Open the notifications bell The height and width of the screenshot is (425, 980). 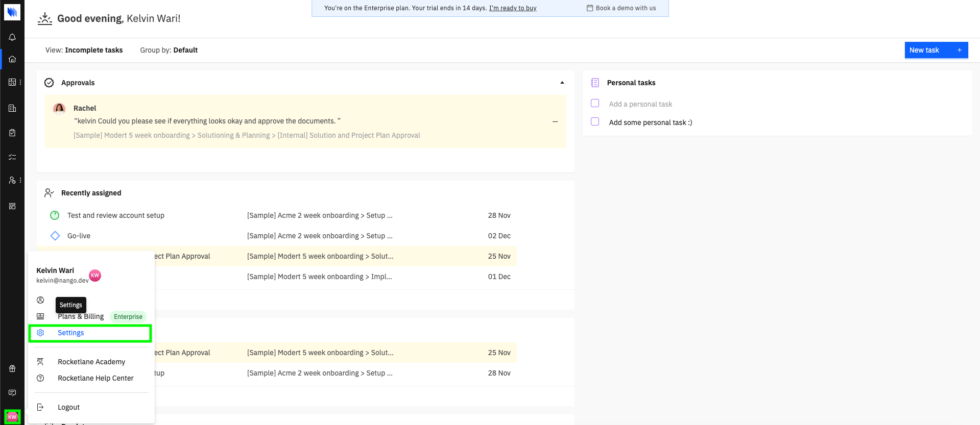coord(12,37)
